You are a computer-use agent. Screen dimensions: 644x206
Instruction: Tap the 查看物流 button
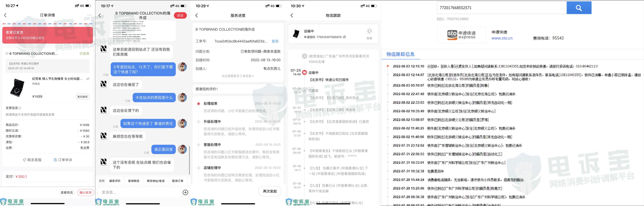[x=67, y=193]
